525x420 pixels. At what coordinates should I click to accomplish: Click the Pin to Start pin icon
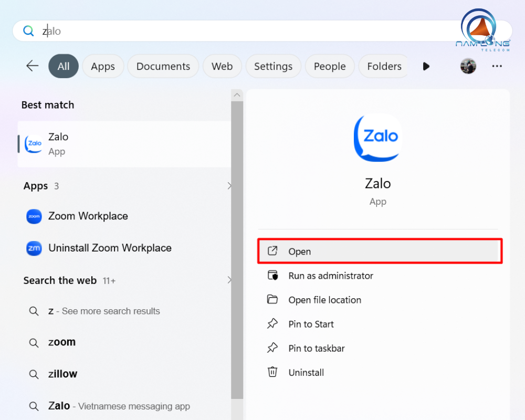click(x=272, y=323)
